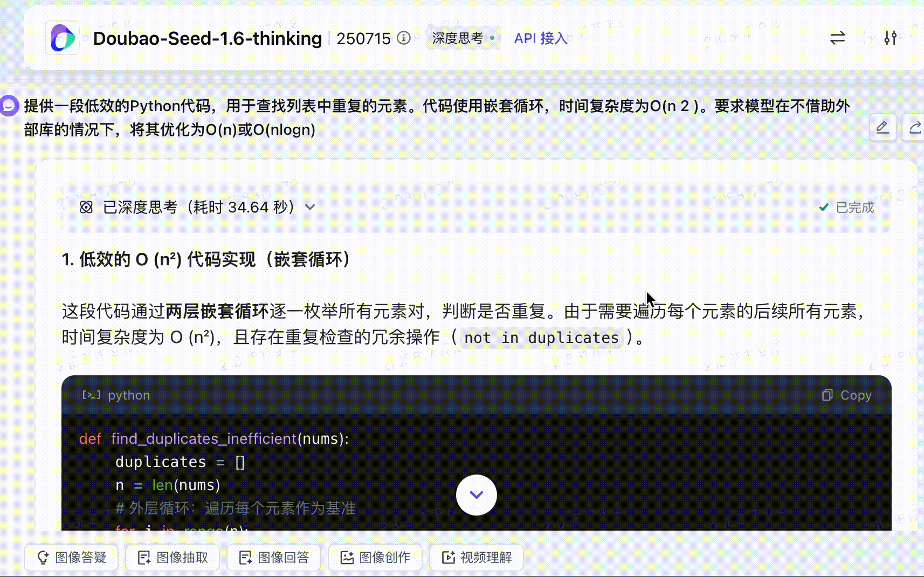Click the code comment '# 外层循环'
The height and width of the screenshot is (577, 924).
click(236, 509)
